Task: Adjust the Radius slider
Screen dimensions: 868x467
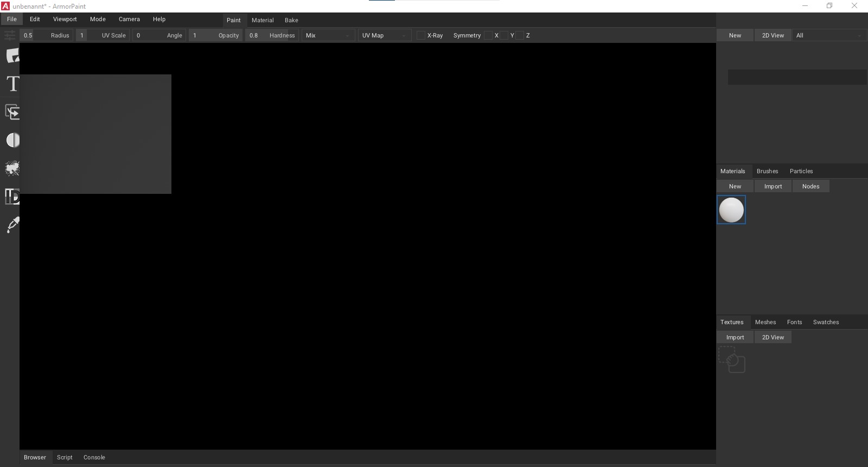Action: click(x=47, y=35)
